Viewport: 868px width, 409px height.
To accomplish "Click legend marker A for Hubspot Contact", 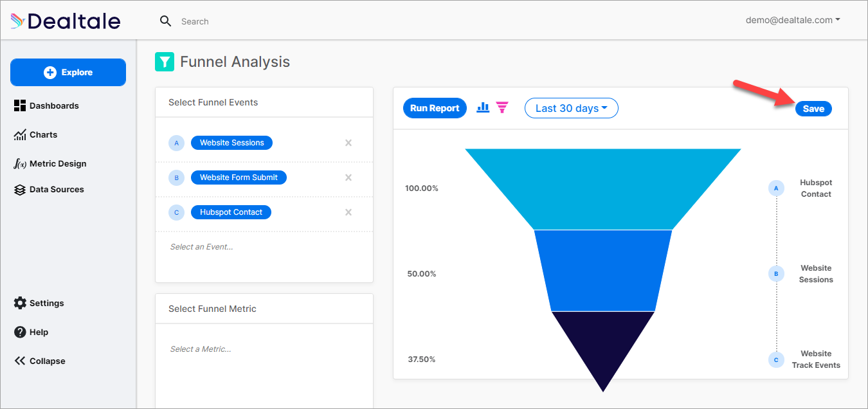I will pos(776,188).
